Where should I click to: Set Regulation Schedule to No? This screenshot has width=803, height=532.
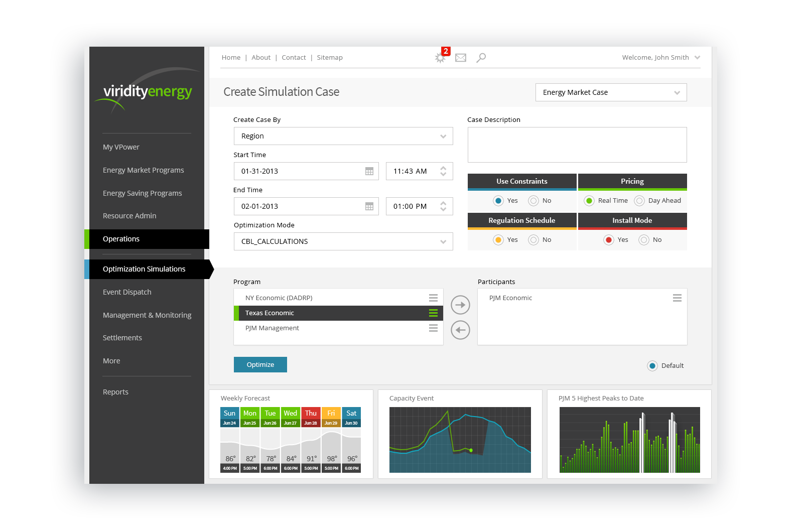coord(533,240)
